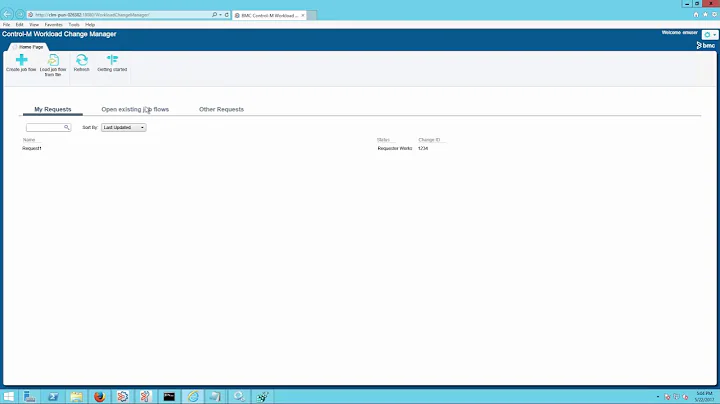Click the Create job flow plus icon
The image size is (720, 404).
21,60
